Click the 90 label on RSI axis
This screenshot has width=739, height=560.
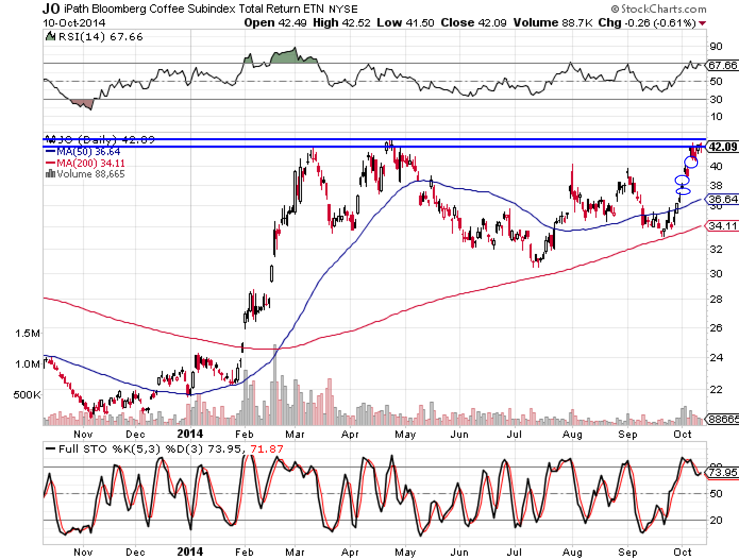pos(716,46)
